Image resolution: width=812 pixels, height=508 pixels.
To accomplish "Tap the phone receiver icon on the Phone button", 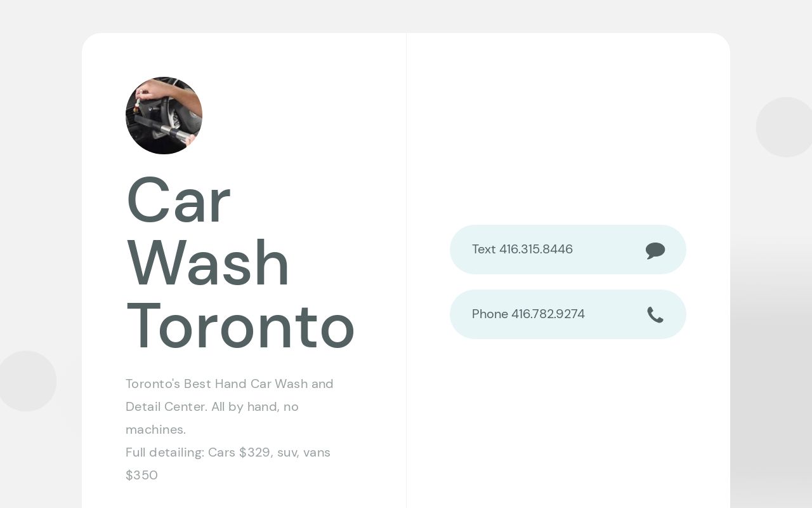I will (655, 314).
